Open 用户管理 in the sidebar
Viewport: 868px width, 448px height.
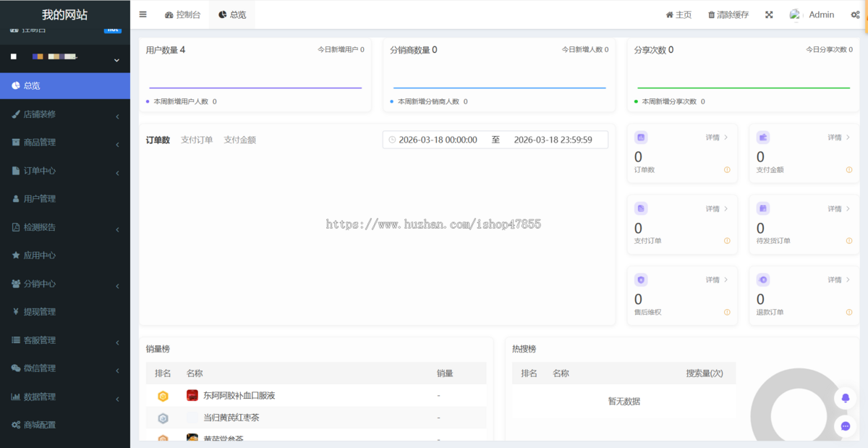[x=65, y=198]
